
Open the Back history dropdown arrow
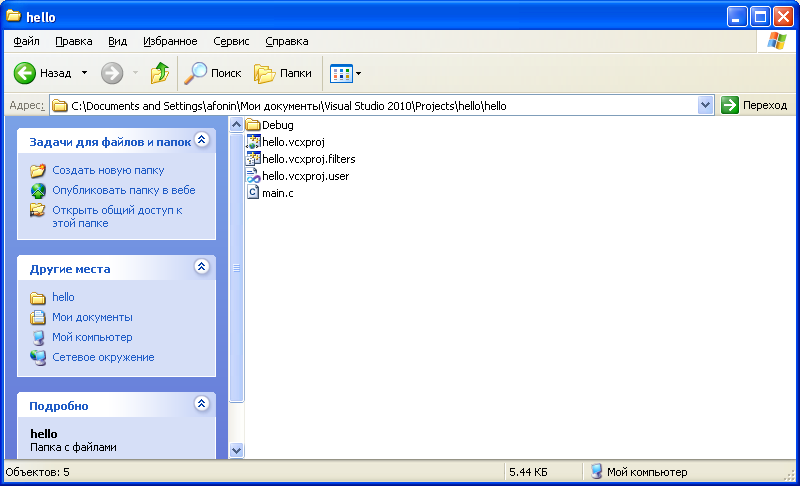[84, 73]
